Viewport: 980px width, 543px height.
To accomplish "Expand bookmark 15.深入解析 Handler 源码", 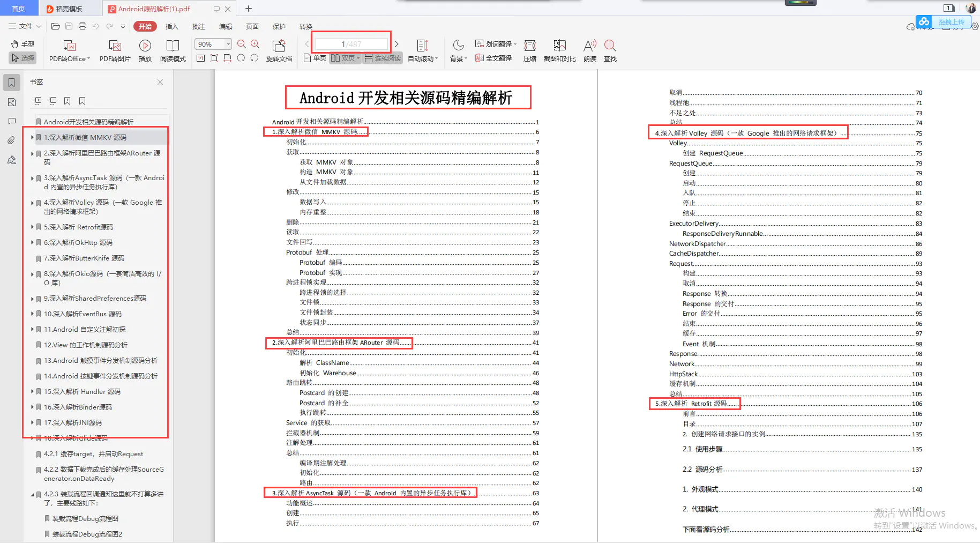I will click(x=32, y=392).
